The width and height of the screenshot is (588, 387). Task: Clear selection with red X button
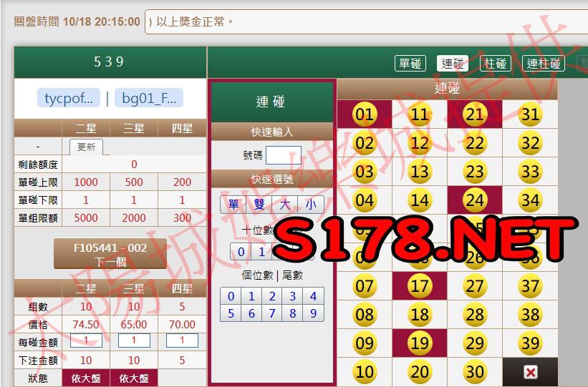(x=530, y=372)
